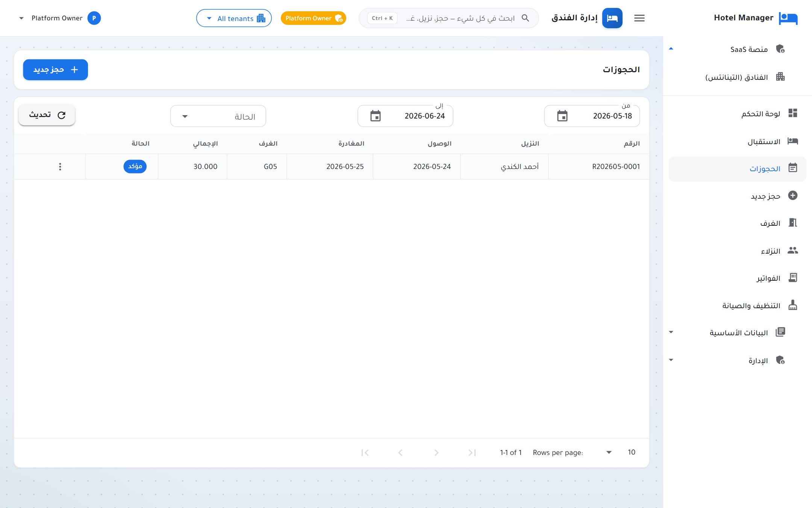Screen dimensions: 812x508
Task: Open row actions menu for R202605-0001
Action: (x=60, y=167)
